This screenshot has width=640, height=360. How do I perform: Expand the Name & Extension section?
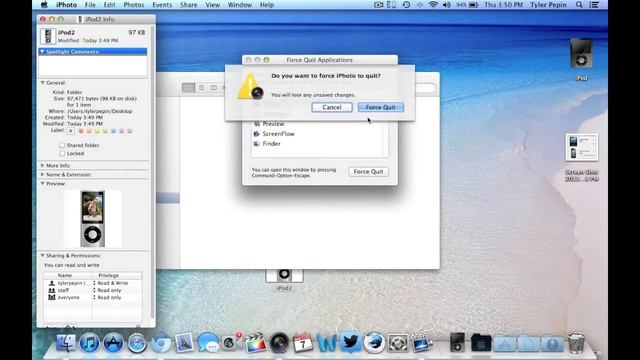42,175
